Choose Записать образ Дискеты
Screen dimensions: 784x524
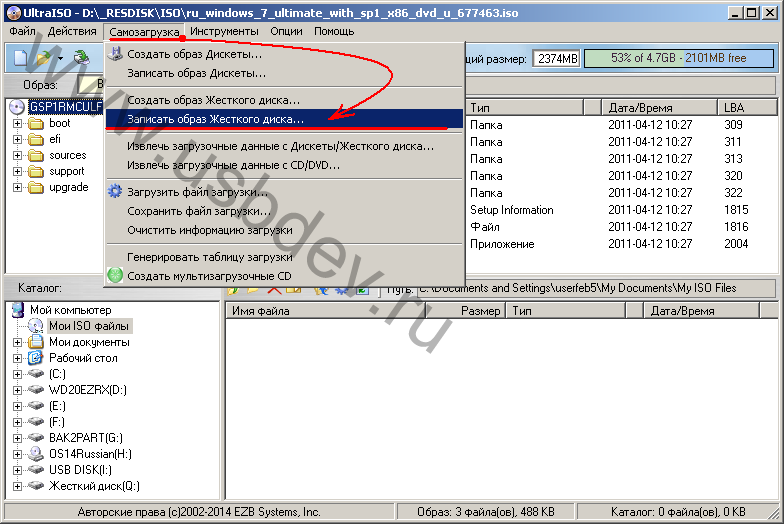pos(284,73)
